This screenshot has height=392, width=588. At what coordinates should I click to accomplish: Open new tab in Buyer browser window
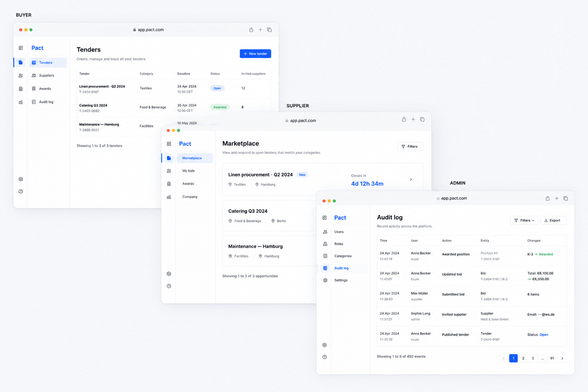pyautogui.click(x=260, y=30)
